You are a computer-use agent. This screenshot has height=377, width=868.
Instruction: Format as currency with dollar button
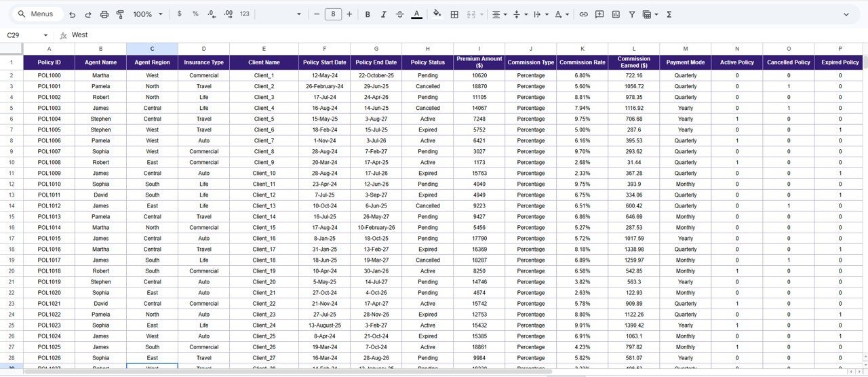click(x=179, y=14)
